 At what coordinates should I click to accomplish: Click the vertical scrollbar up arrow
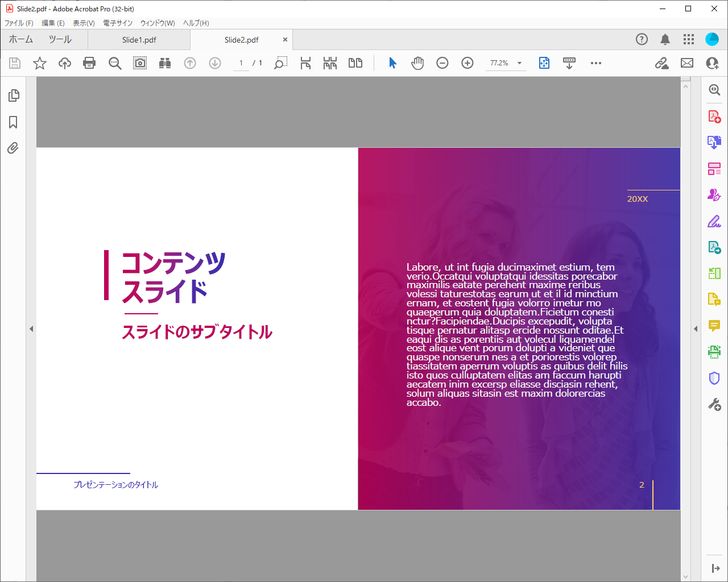(685, 86)
